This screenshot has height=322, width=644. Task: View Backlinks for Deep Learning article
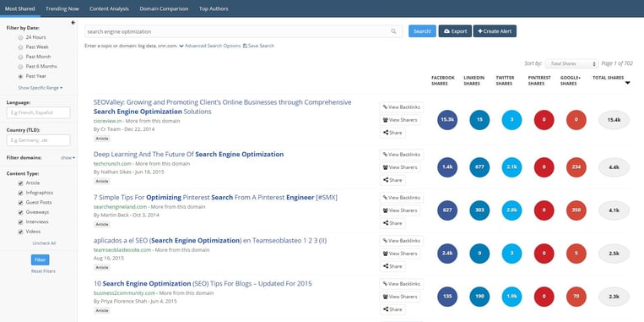point(401,154)
